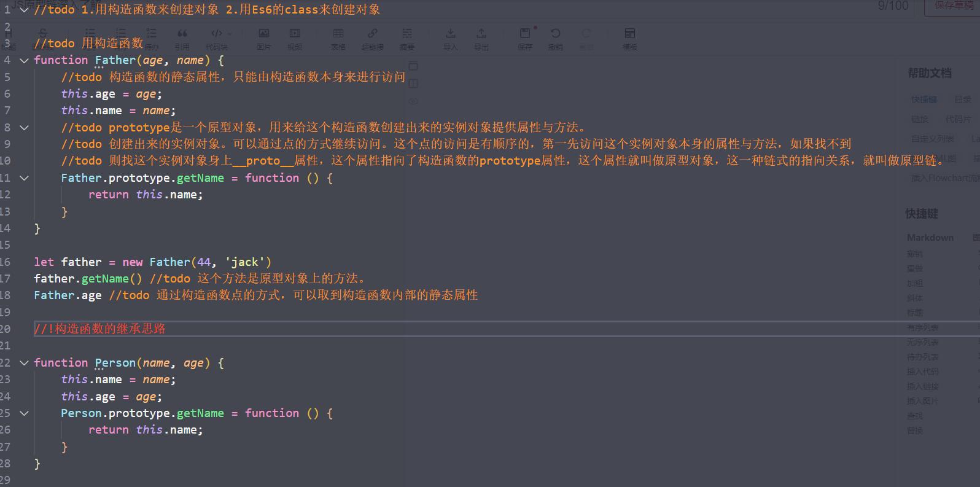Screen dimensions: 980x487
Task: Click the 帮助文档 panel heading
Action: click(x=930, y=73)
